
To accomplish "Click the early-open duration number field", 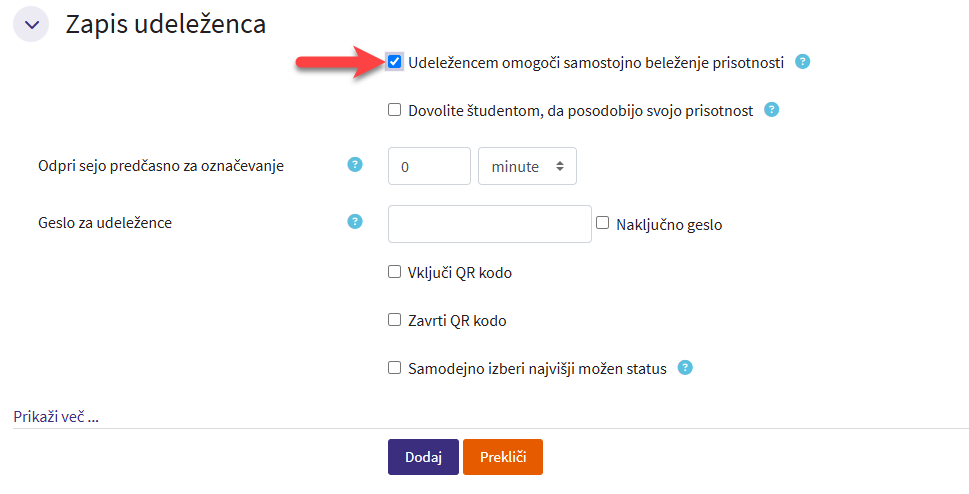I will [x=429, y=166].
